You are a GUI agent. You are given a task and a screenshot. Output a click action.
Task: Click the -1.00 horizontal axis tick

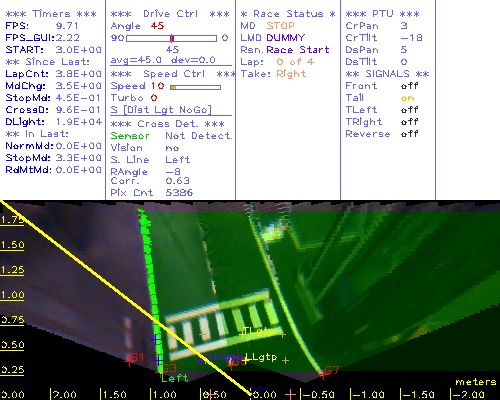(x=368, y=395)
